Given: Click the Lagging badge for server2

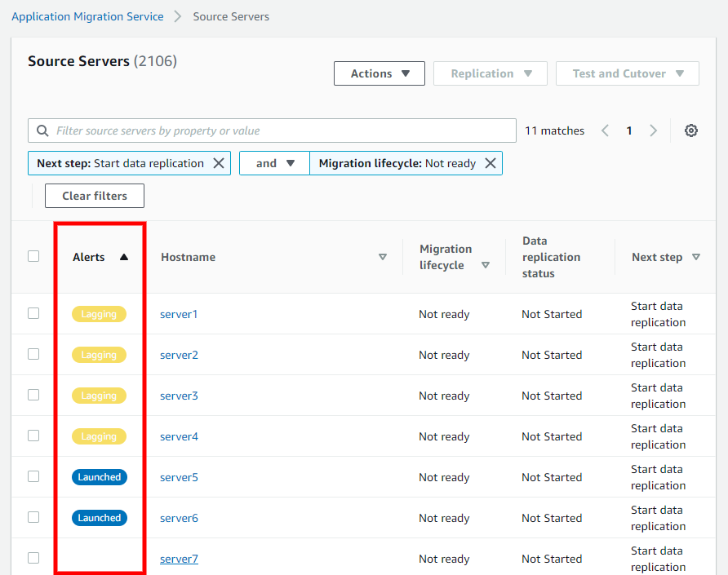Looking at the screenshot, I should tap(99, 355).
